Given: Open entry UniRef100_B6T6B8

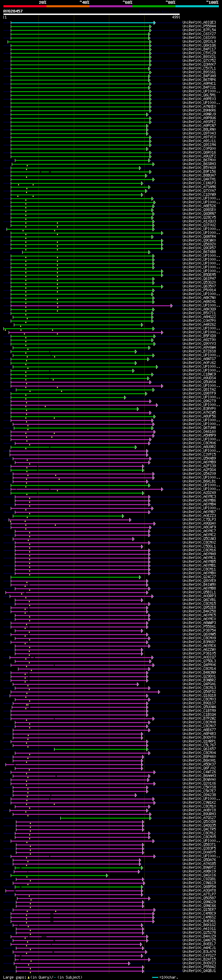Looking at the screenshot, I should 199,252.
